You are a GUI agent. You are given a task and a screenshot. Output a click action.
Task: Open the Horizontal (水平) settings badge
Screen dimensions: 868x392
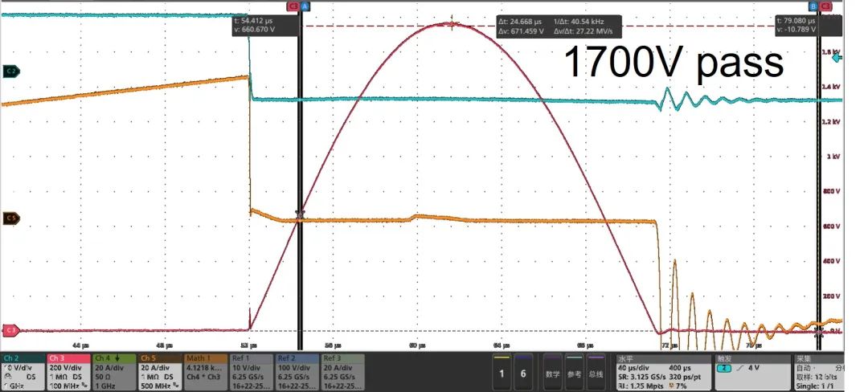[x=662, y=372]
